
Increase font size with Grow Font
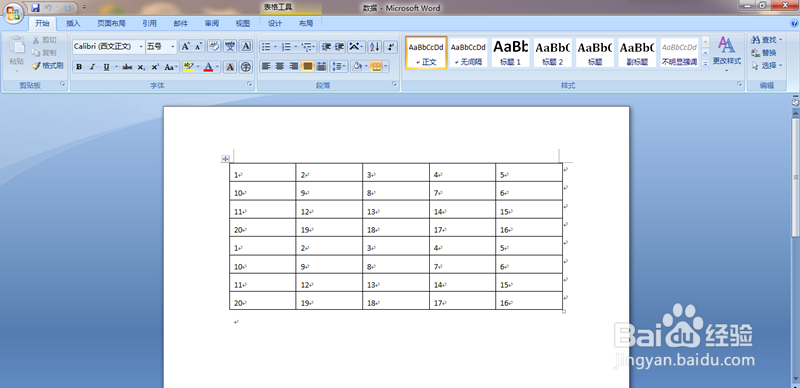pos(185,46)
